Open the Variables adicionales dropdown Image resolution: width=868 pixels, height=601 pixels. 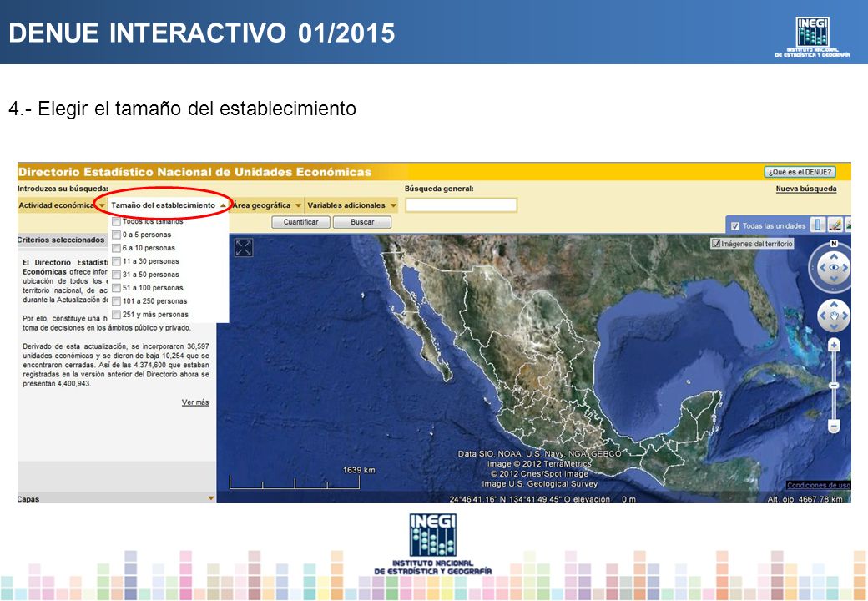[x=351, y=205]
